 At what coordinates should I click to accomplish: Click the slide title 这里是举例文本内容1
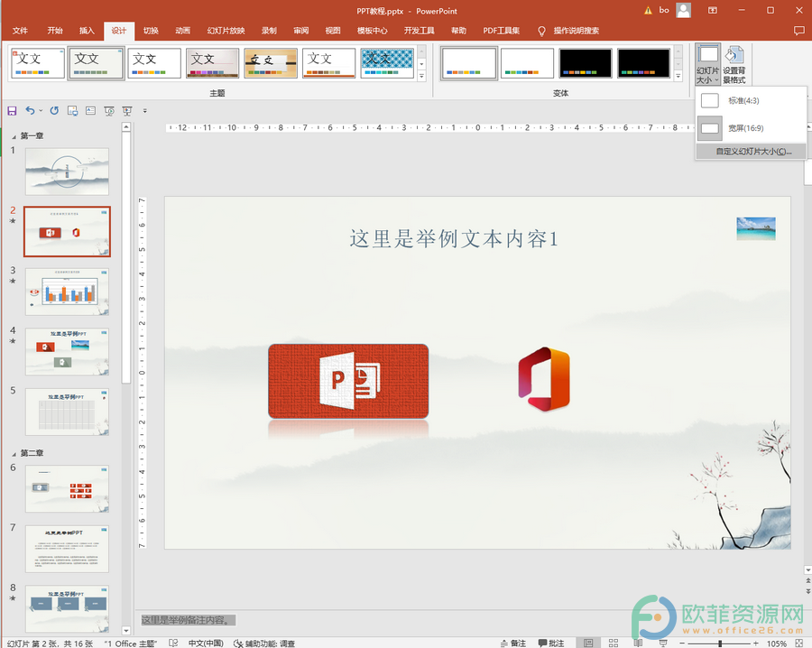coord(454,239)
